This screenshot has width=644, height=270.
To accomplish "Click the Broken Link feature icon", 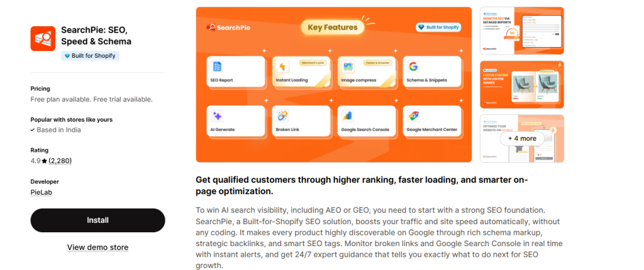I will pyautogui.click(x=283, y=116).
